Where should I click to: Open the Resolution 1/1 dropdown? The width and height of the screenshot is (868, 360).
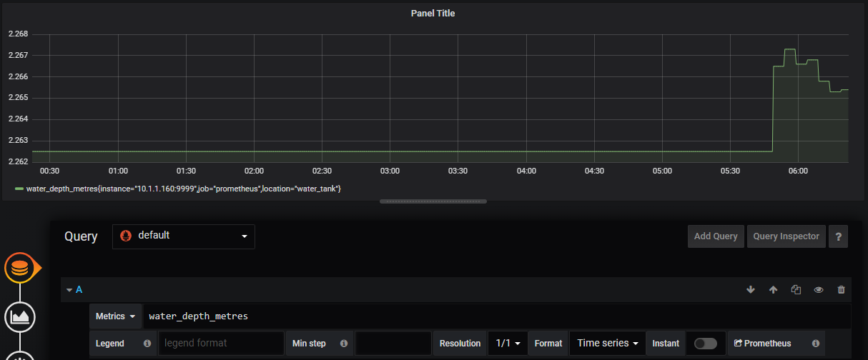508,344
